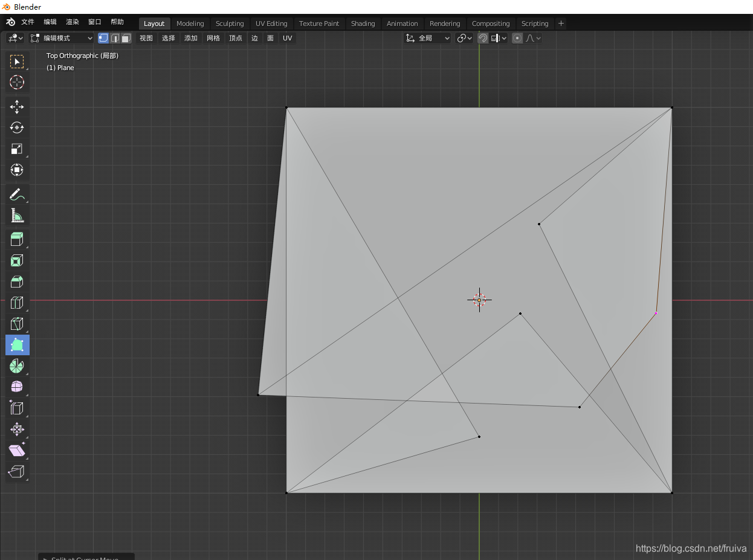Switch to the Scripting workspace tab

click(535, 24)
